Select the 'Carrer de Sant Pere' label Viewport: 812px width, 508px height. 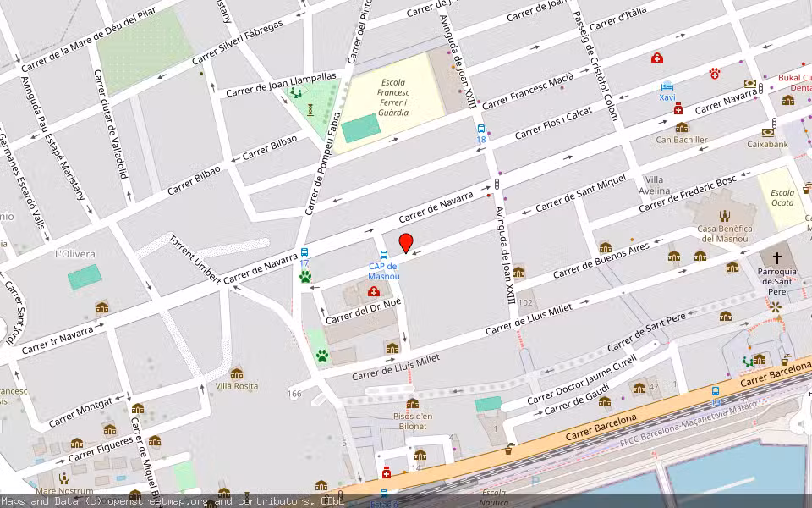click(647, 332)
